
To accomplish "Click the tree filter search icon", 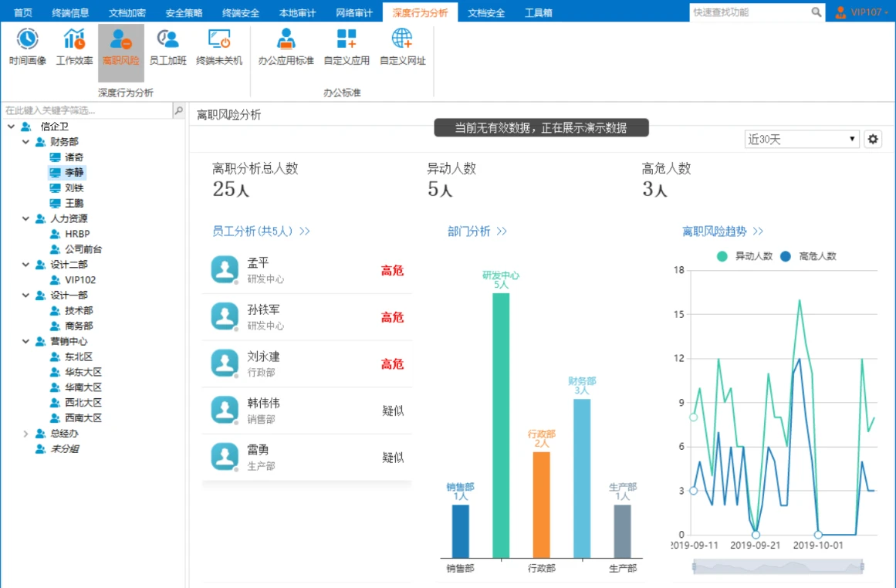I will [x=178, y=110].
